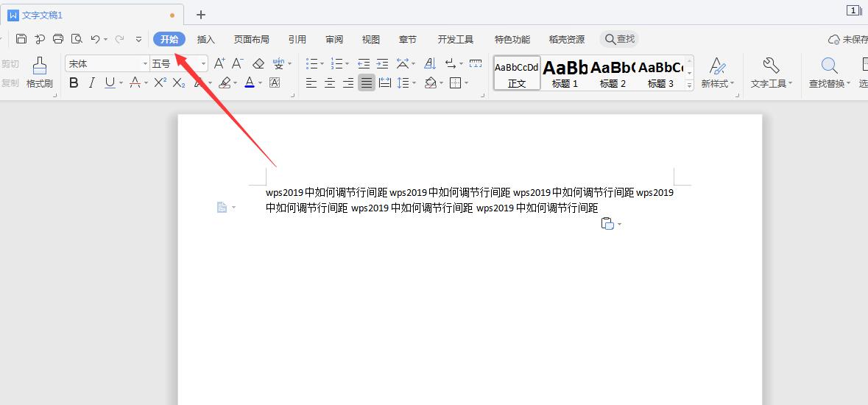Viewport: 868px width, 405px height.
Task: Open line spacing dropdown arrow
Action: pos(414,84)
